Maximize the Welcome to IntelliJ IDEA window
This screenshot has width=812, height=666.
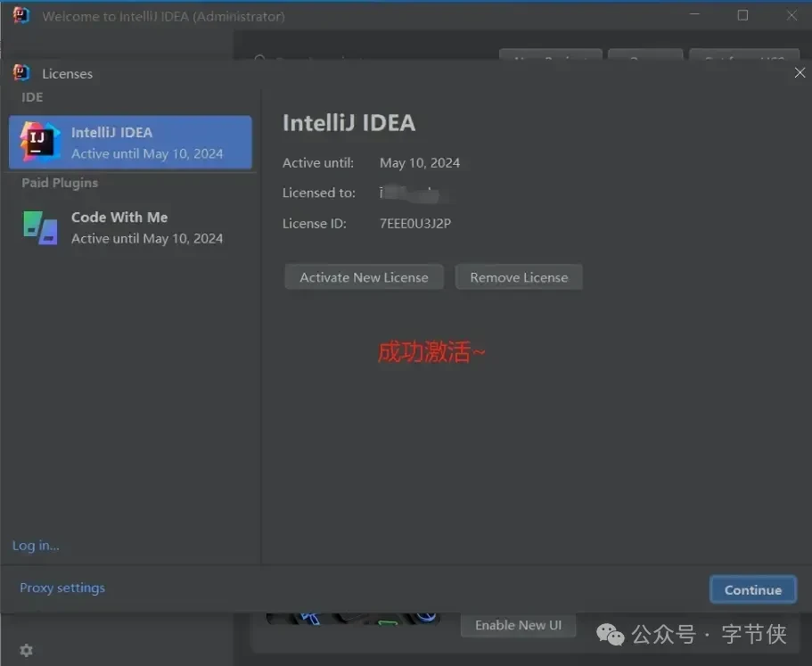(742, 15)
